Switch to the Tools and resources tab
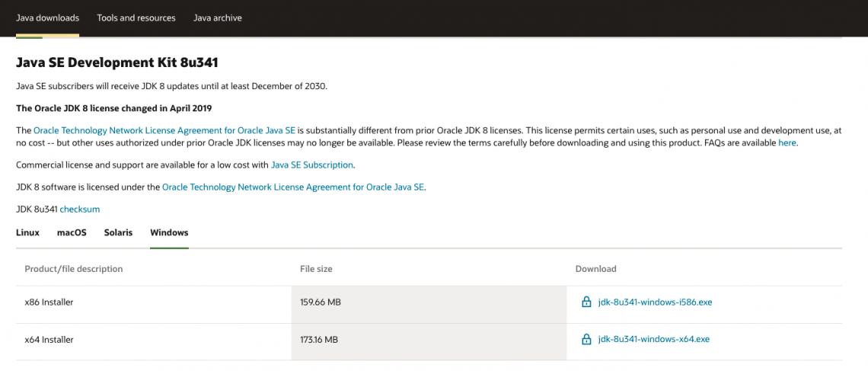868x371 pixels. 136,18
